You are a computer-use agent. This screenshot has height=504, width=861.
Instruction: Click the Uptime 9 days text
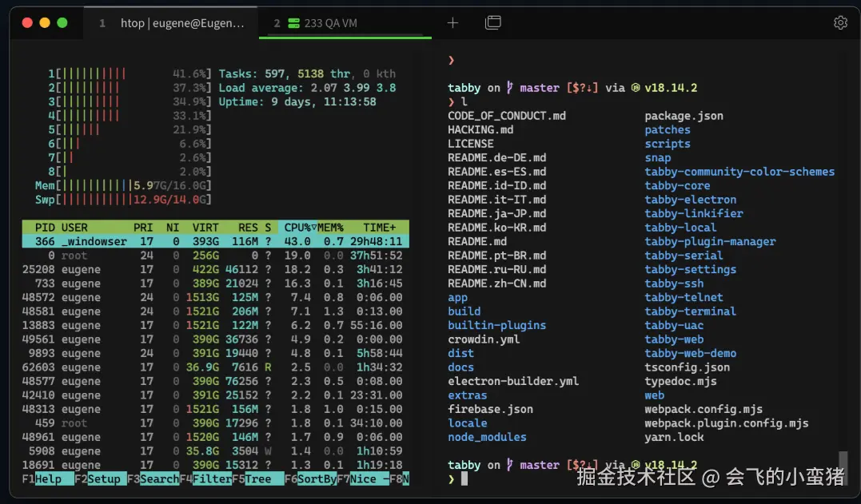297,101
